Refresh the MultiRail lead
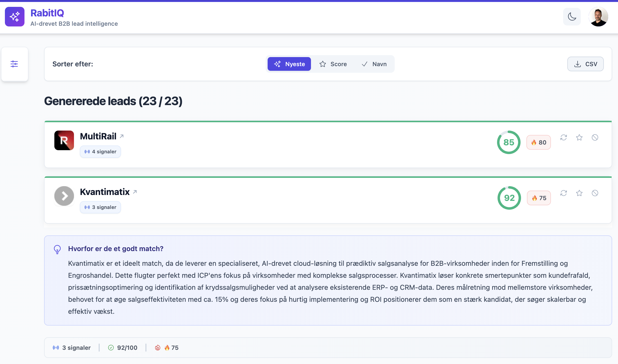The height and width of the screenshot is (364, 618). coord(564,137)
